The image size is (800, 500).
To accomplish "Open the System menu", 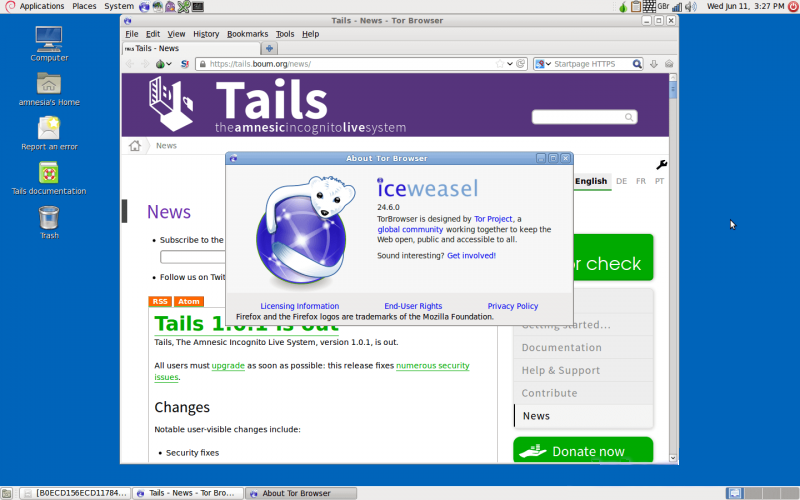I will coord(119,6).
